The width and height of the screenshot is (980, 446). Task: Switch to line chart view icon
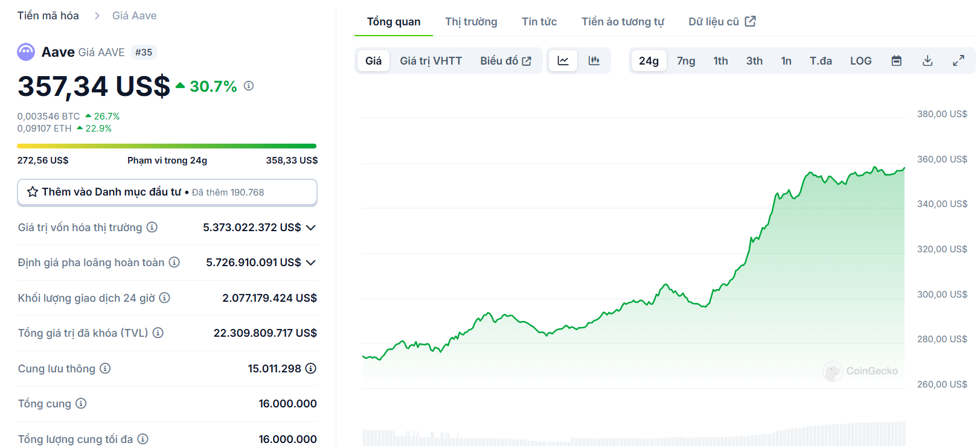(563, 60)
